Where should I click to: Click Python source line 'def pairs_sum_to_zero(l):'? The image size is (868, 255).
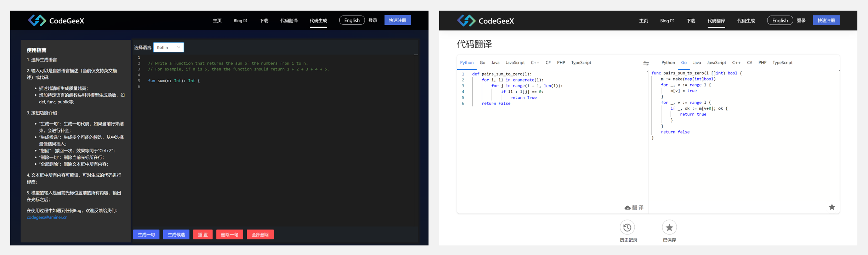tap(502, 74)
